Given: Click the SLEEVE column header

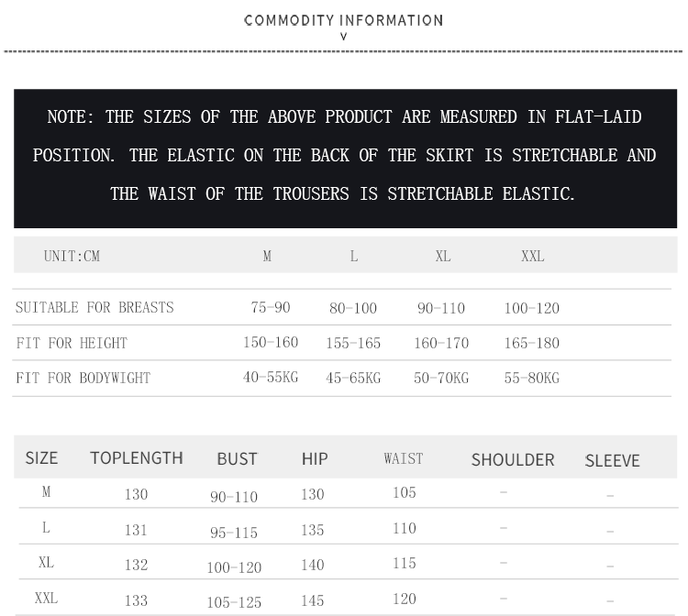Looking at the screenshot, I should tap(612, 460).
